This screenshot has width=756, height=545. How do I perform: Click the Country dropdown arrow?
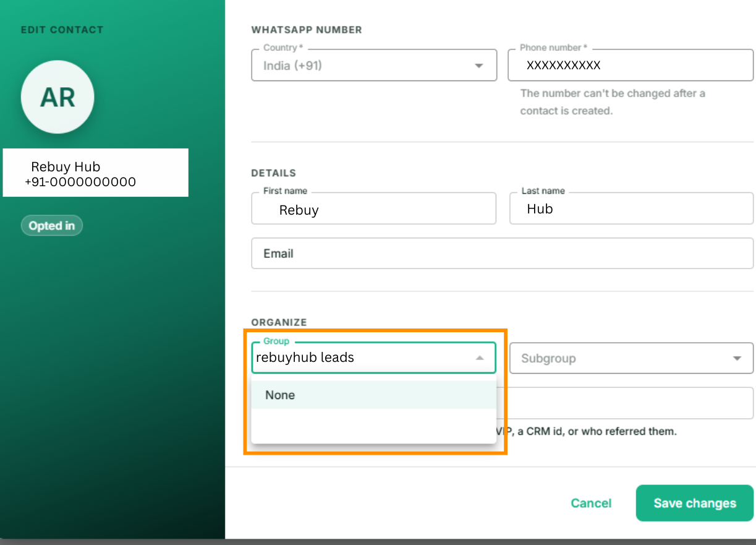pos(478,66)
